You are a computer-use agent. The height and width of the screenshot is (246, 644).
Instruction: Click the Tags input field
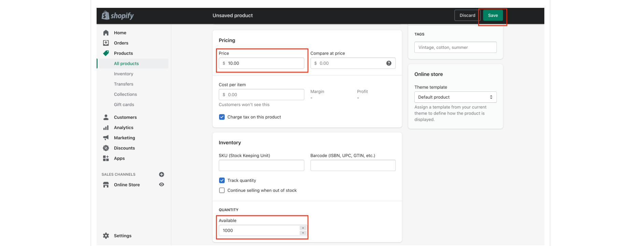pos(455,47)
